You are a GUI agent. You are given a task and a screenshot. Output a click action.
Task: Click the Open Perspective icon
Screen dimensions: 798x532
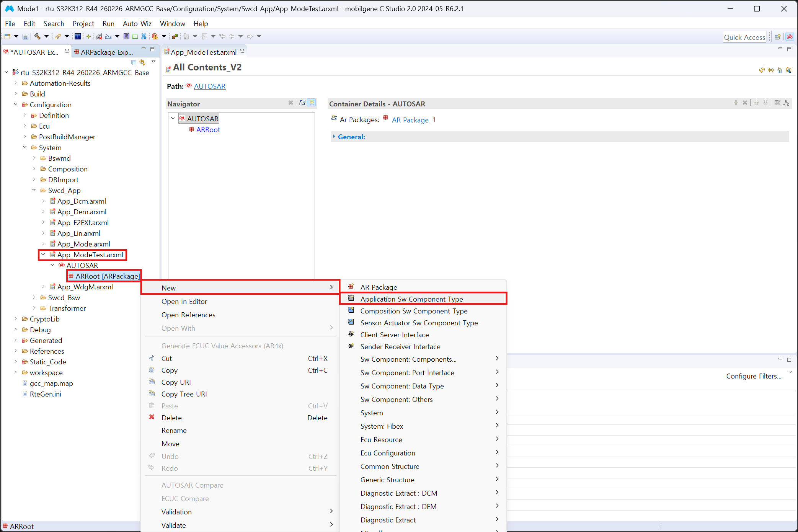pos(777,37)
